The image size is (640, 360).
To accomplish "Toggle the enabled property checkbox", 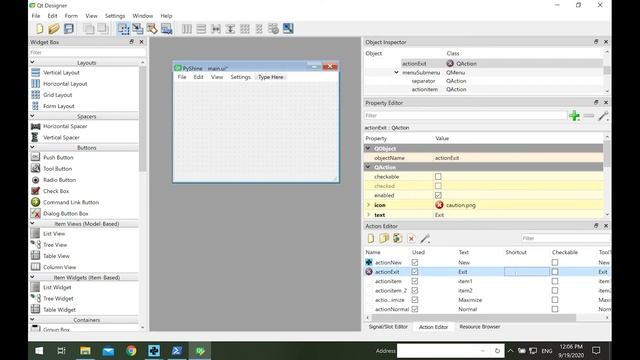I will (x=438, y=196).
